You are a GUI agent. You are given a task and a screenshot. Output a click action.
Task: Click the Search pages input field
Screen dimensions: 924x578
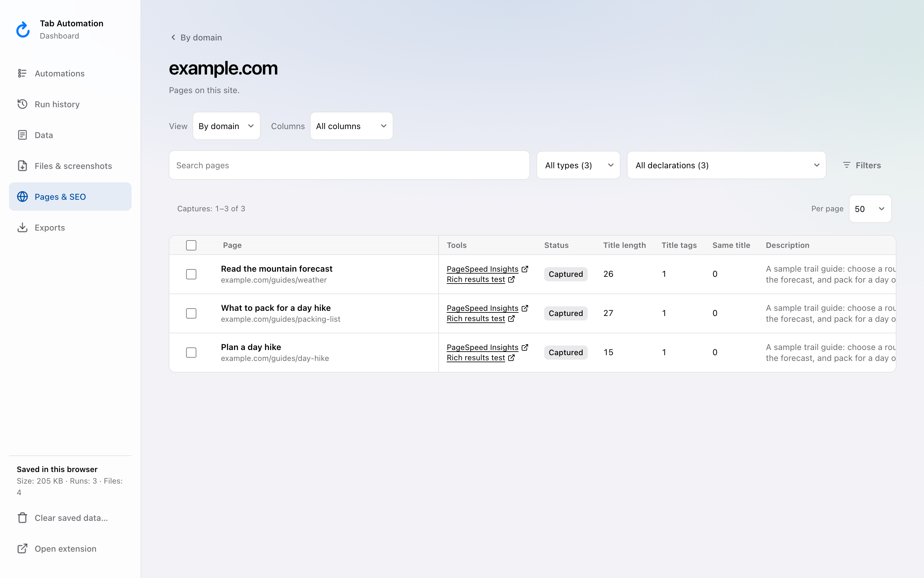click(x=349, y=165)
